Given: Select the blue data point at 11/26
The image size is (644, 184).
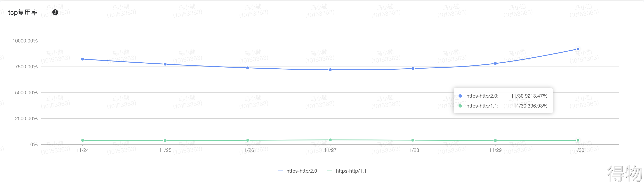Looking at the screenshot, I should [x=247, y=68].
